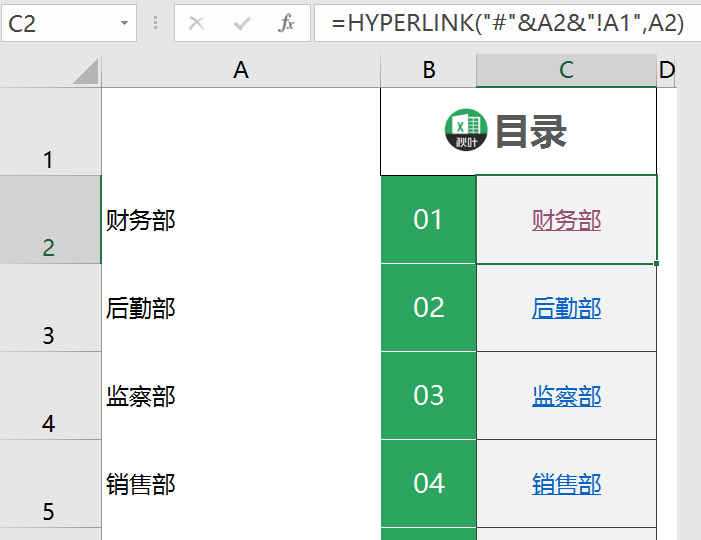701x540 pixels.
Task: Select cell A5 containing 销售部
Action: pos(241,484)
